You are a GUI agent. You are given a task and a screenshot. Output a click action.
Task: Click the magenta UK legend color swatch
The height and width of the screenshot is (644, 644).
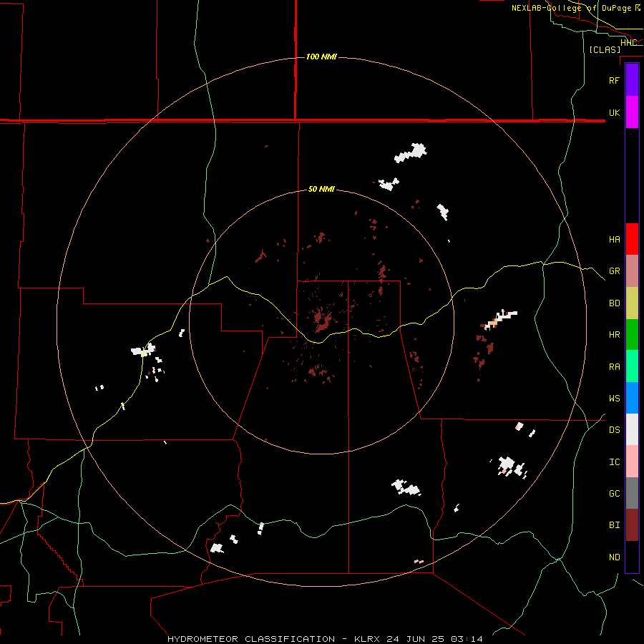click(632, 112)
